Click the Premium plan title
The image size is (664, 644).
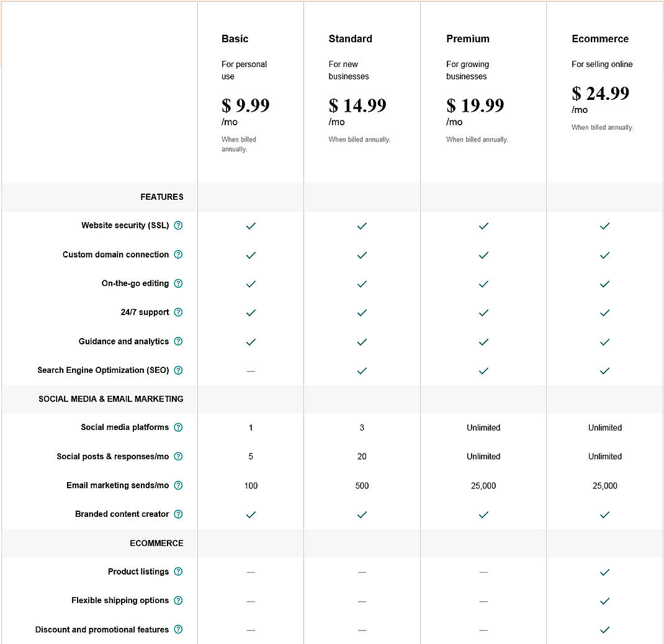coord(467,38)
